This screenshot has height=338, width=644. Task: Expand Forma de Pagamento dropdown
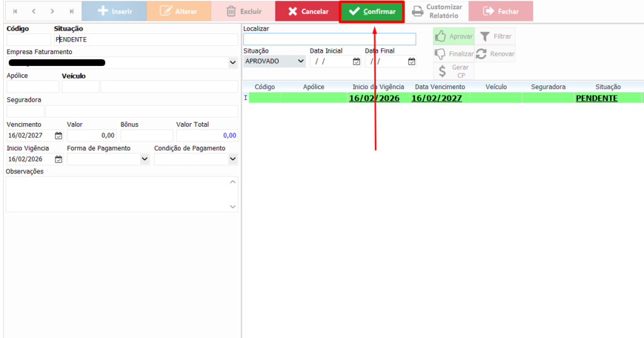(145, 160)
